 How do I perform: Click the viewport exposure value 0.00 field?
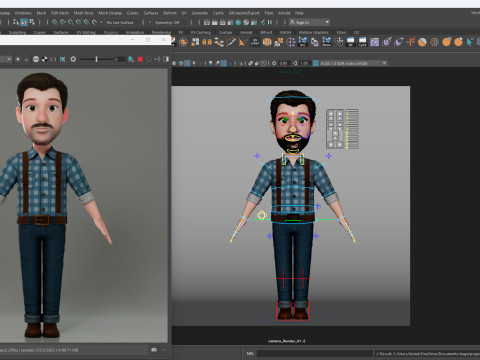click(x=283, y=63)
